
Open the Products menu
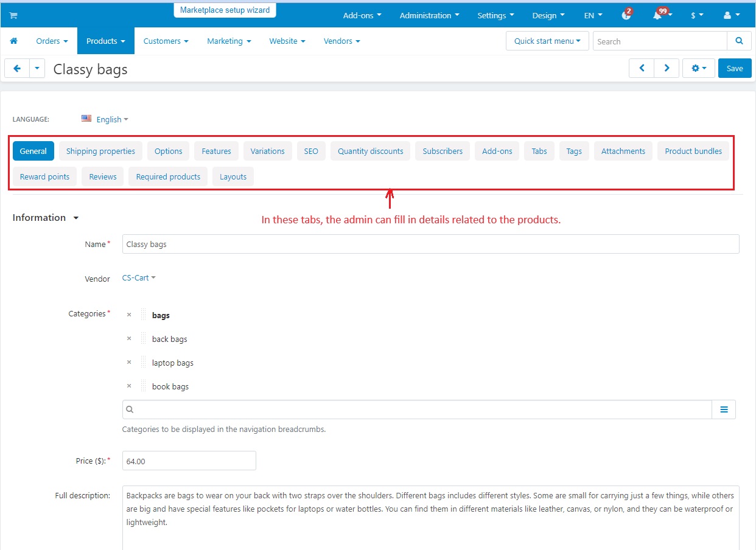coord(105,41)
